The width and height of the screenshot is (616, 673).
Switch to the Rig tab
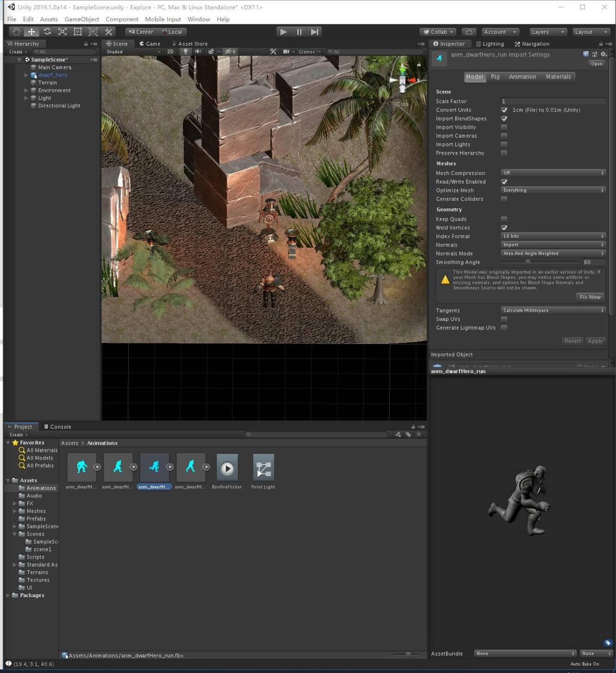[495, 77]
